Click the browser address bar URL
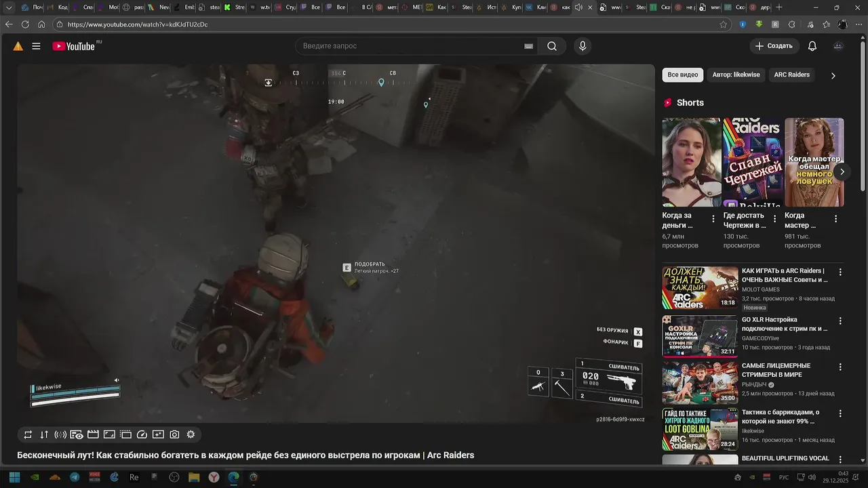The height and width of the screenshot is (488, 868). click(138, 24)
